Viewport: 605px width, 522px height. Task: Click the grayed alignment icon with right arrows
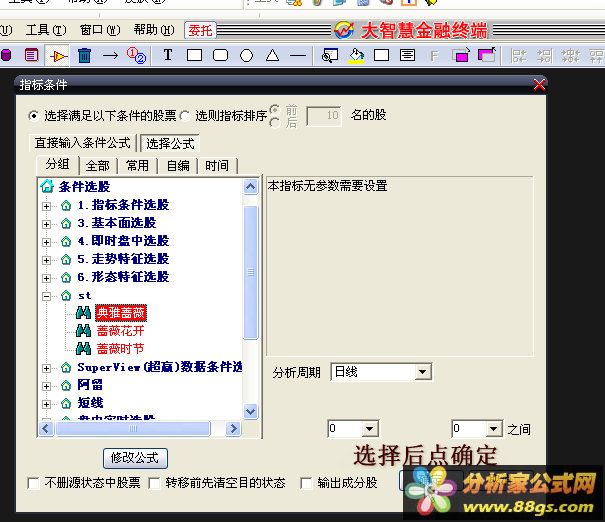pos(544,56)
